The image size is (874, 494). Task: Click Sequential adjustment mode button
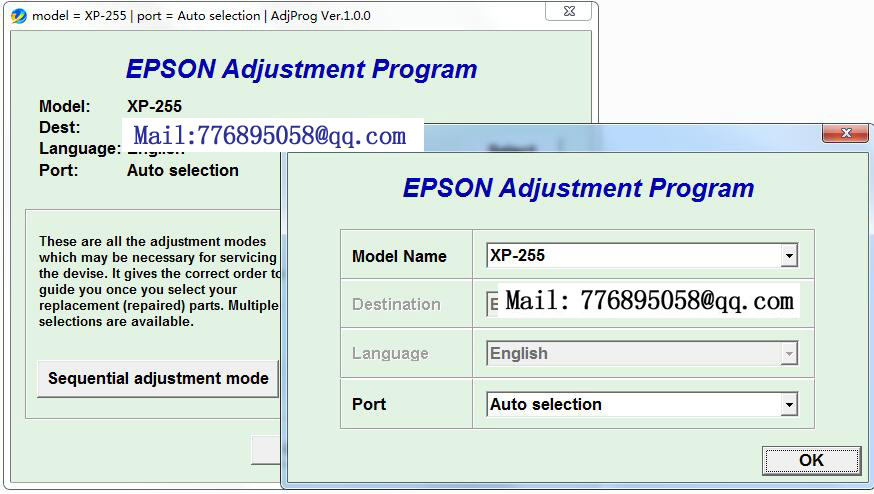click(x=158, y=379)
